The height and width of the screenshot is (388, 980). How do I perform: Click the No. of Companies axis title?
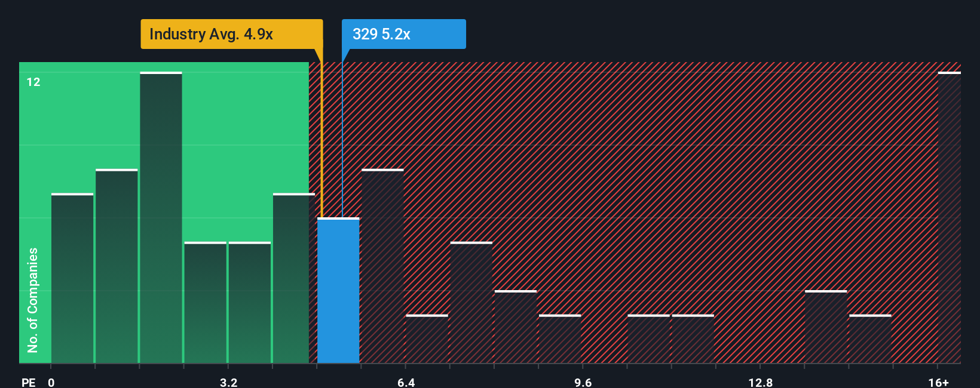pyautogui.click(x=33, y=300)
